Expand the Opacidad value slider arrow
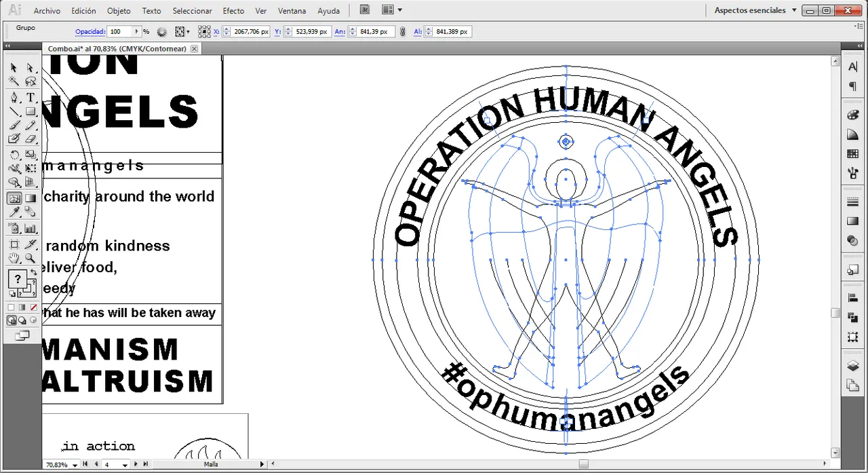Screen dimensions: 868x473 tap(136, 32)
